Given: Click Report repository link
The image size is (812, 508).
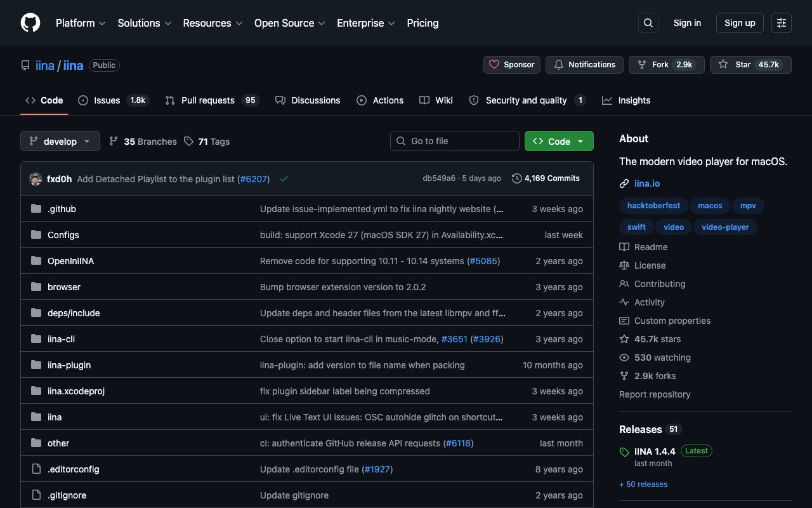Looking at the screenshot, I should (x=655, y=394).
